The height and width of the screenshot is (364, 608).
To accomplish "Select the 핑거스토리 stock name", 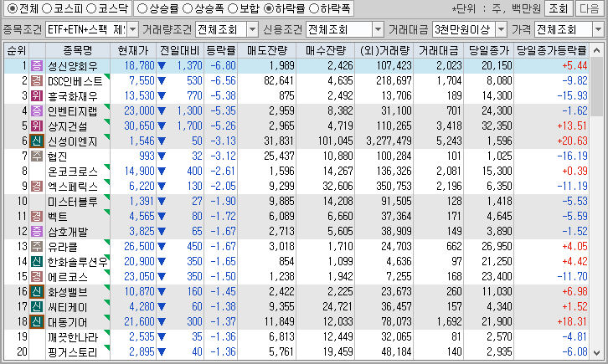I will [73, 352].
